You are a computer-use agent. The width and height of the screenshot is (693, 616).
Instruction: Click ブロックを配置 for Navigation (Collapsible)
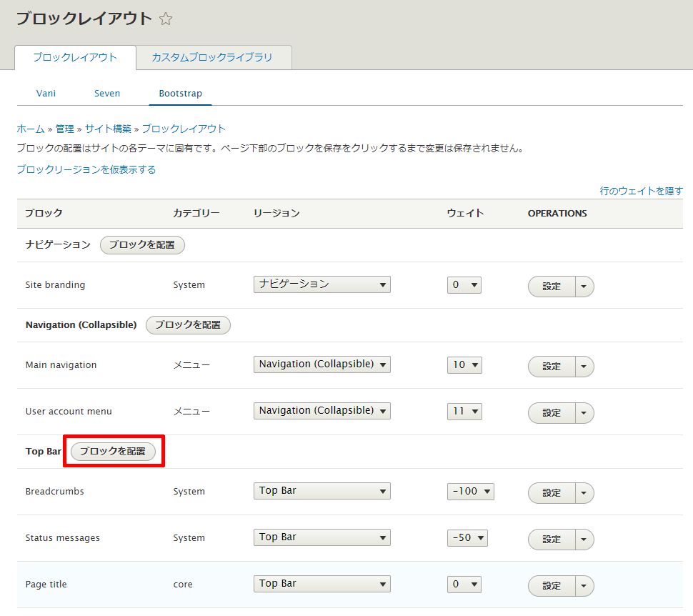coord(188,324)
